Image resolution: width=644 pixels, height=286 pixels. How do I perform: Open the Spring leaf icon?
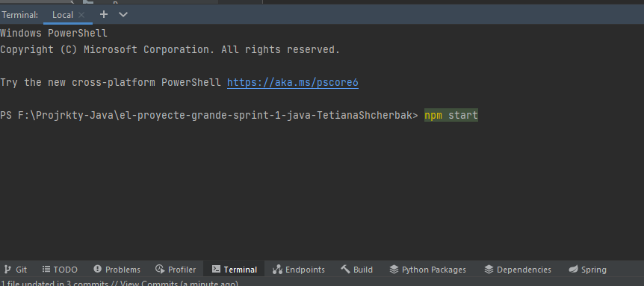coord(573,270)
